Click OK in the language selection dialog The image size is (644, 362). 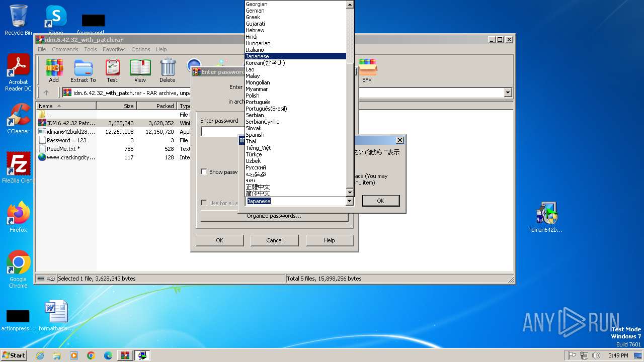click(x=380, y=201)
